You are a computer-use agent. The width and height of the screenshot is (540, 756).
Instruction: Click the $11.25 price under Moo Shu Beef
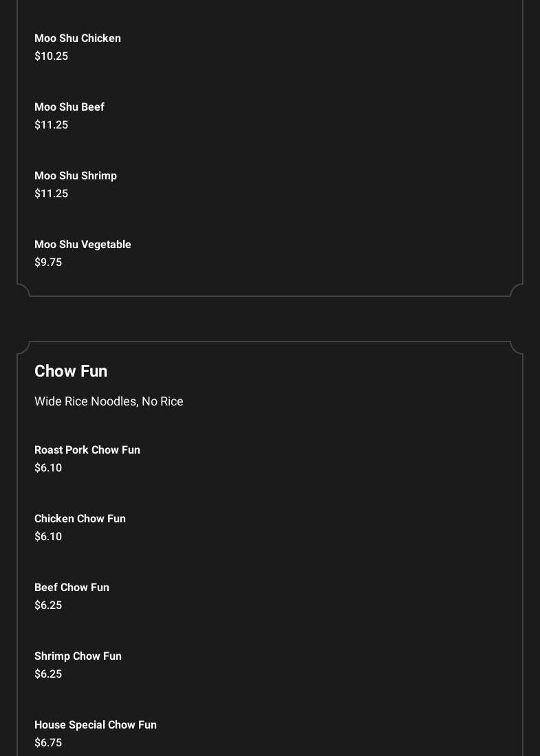(51, 125)
